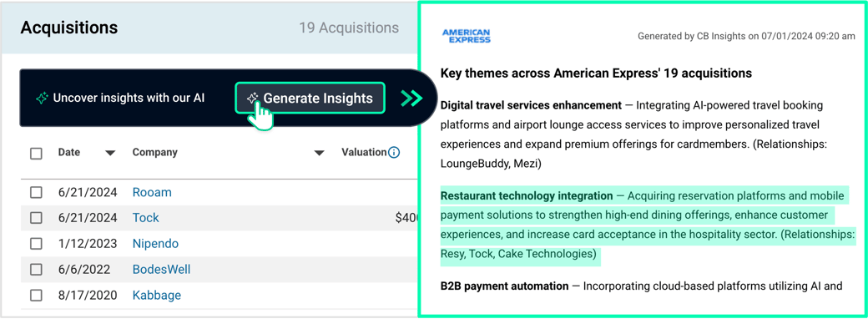Click the date 6/6/2022

click(x=84, y=270)
